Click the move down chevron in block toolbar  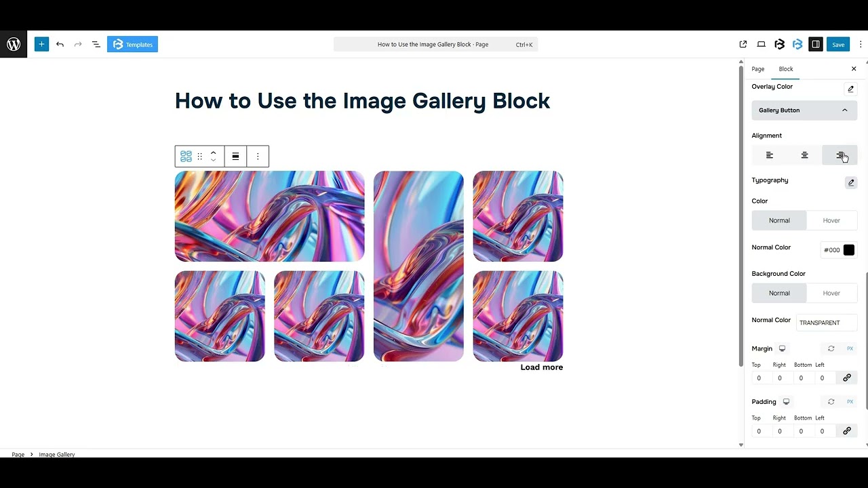(213, 161)
